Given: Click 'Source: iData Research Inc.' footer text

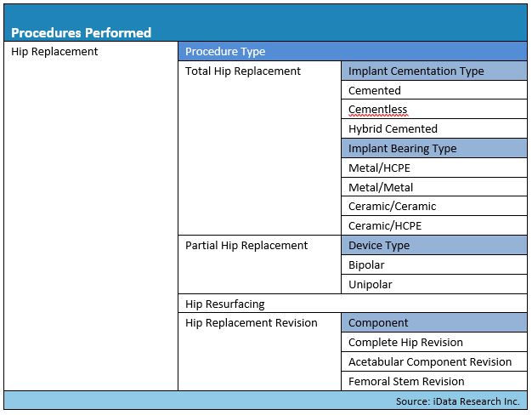Looking at the screenshot, I should click(x=458, y=401).
